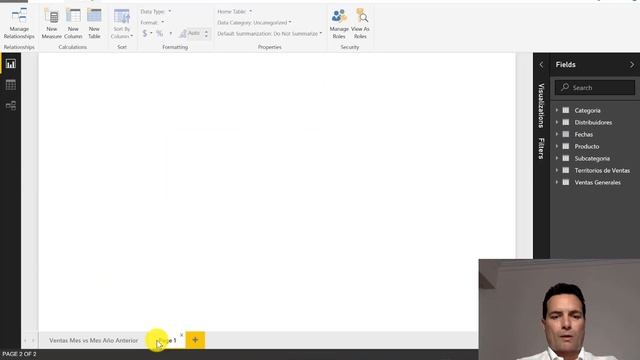
Task: Expand the collapsed panes with left chevron
Action: pyautogui.click(x=541, y=65)
